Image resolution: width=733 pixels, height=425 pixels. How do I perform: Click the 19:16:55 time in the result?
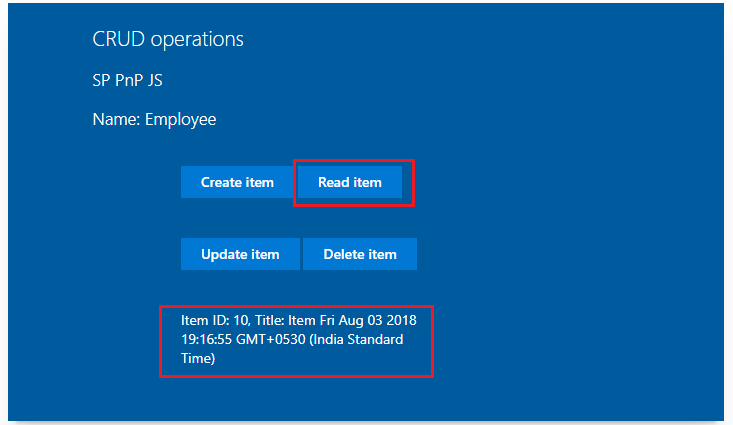[208, 339]
